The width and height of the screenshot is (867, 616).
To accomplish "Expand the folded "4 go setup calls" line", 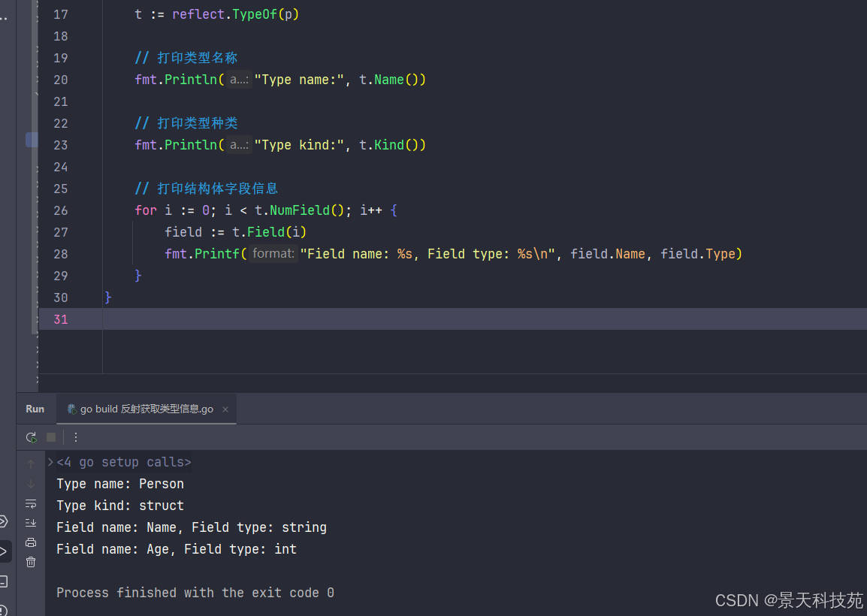I will click(x=50, y=462).
